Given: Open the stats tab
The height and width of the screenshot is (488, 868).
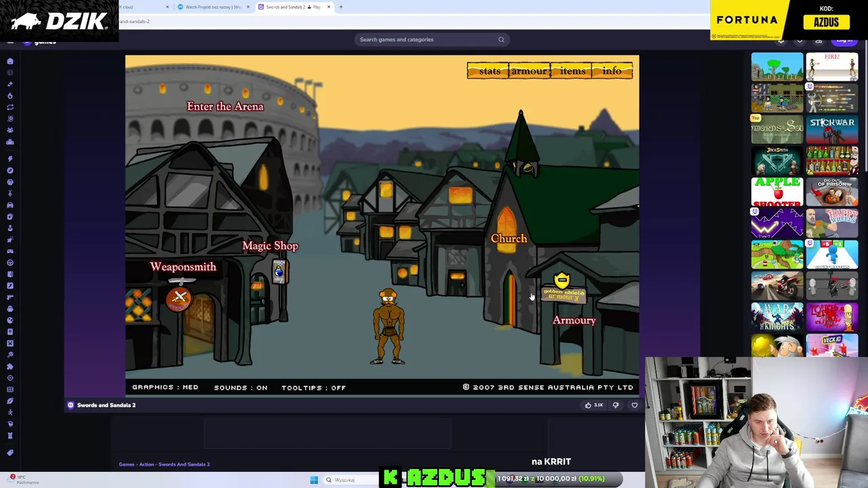Looking at the screenshot, I should pos(488,71).
